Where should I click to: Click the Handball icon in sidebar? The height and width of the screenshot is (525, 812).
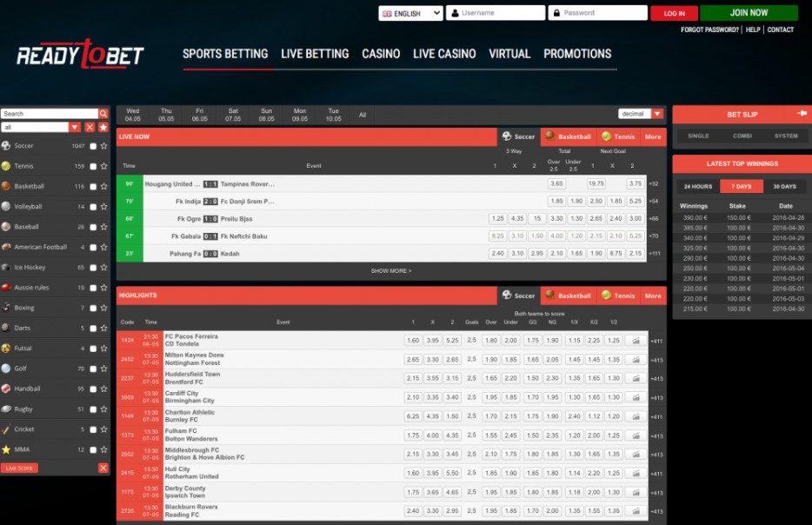click(x=6, y=389)
